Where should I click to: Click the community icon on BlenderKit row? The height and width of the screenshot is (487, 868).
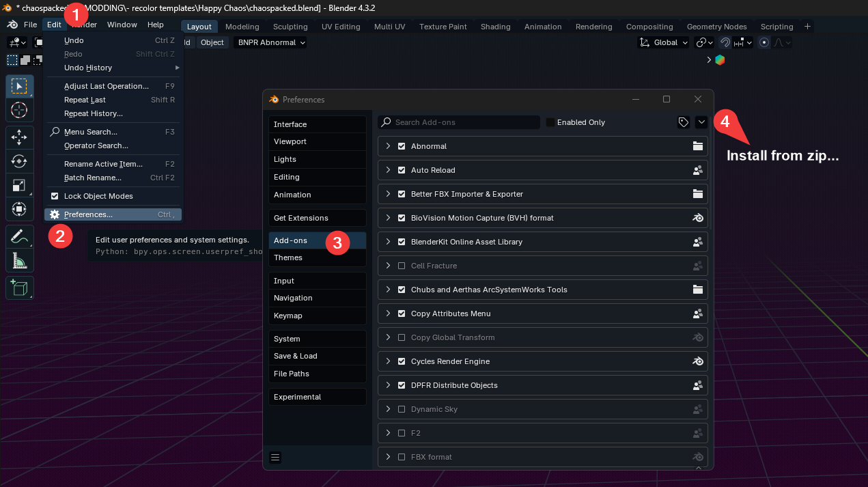coord(698,242)
